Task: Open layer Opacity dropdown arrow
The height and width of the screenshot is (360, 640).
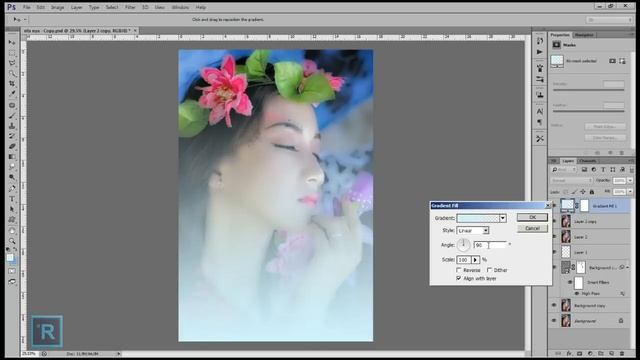Action: tap(630, 180)
